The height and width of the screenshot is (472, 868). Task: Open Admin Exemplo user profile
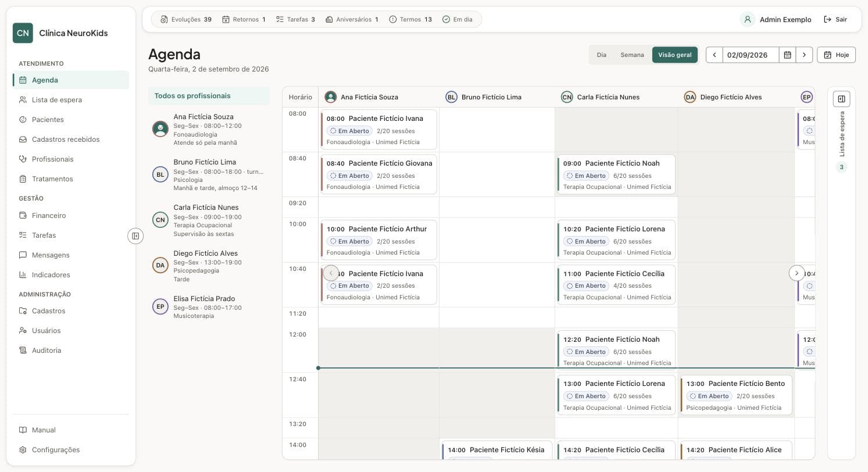click(776, 19)
